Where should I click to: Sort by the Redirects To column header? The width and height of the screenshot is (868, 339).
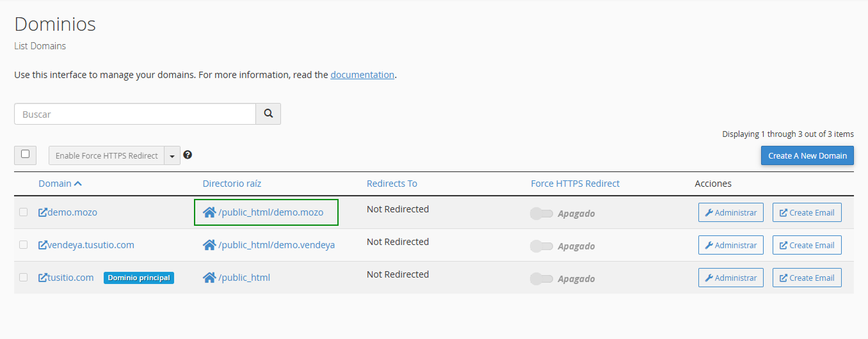tap(392, 184)
